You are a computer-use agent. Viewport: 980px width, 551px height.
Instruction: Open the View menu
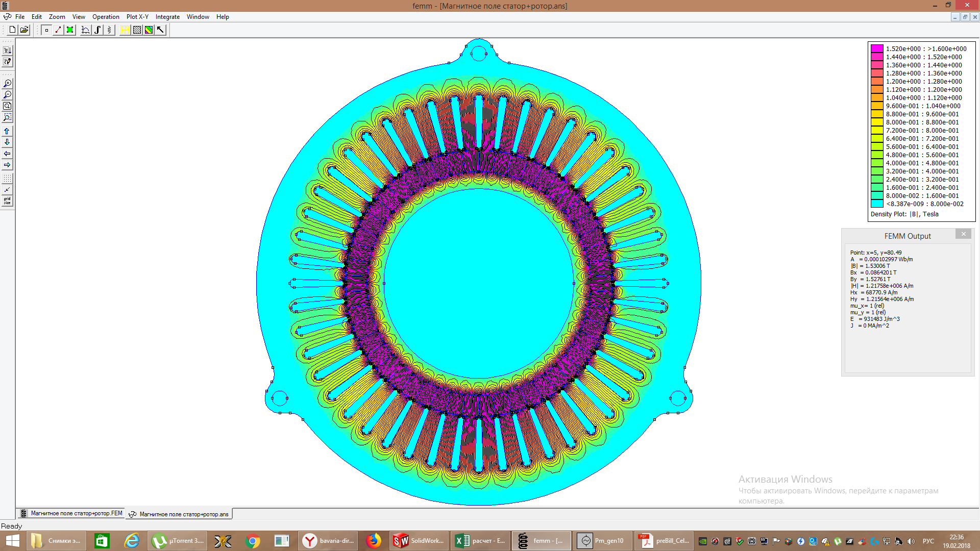(79, 17)
